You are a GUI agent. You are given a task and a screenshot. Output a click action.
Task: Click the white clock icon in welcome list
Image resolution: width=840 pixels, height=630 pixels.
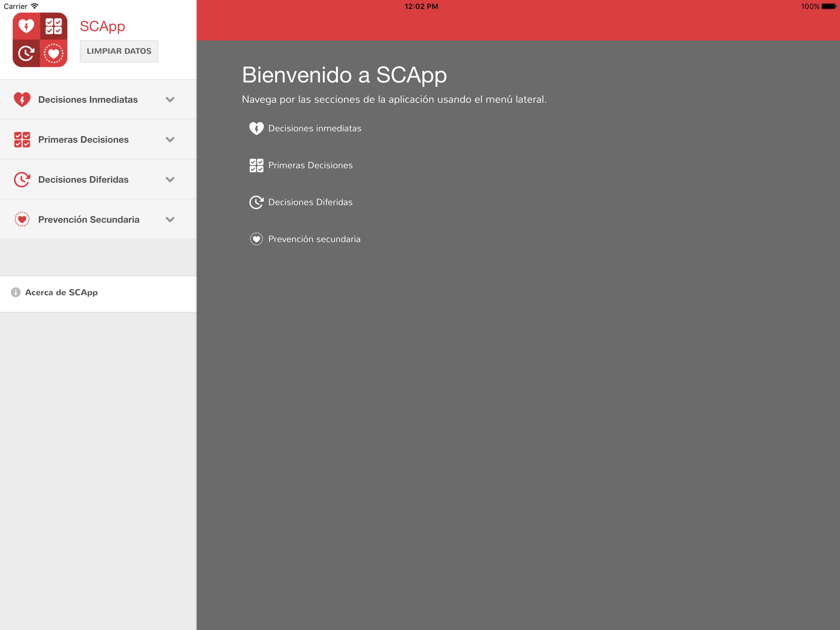(x=256, y=202)
